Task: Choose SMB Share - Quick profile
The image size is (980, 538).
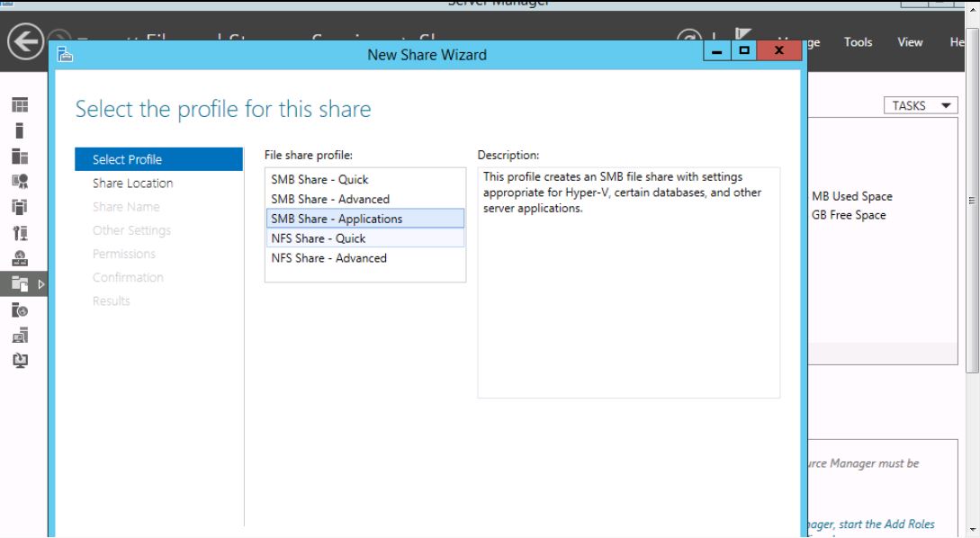Action: point(319,180)
